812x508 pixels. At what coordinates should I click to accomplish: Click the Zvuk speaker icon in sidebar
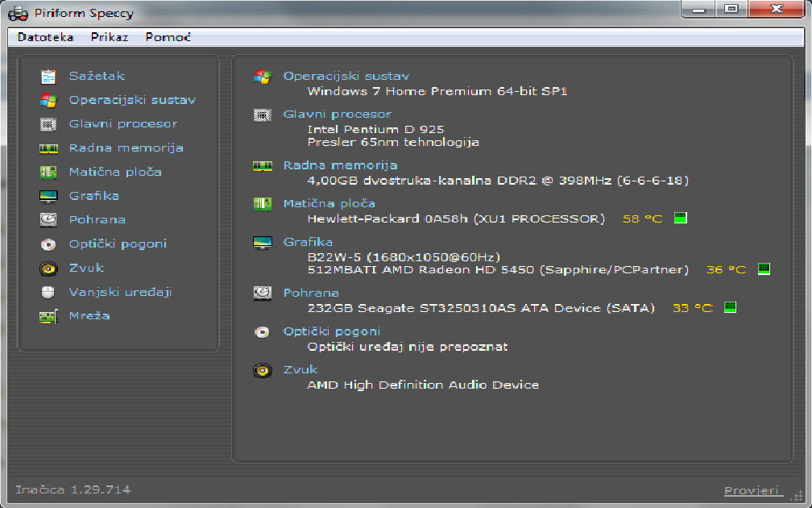coord(48,269)
